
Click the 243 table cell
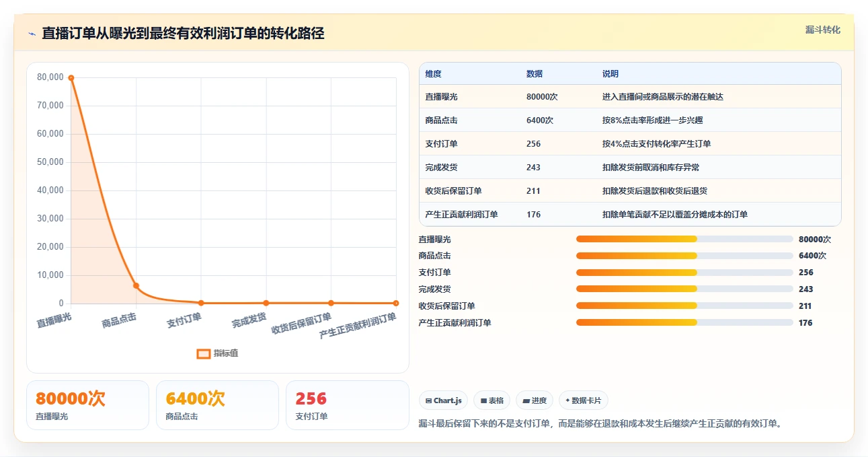pyautogui.click(x=533, y=168)
